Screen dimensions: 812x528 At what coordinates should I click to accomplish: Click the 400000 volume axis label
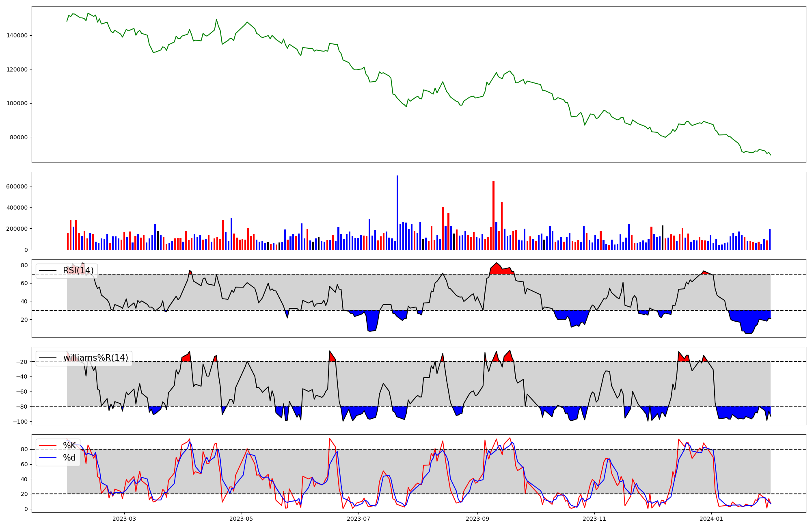click(17, 208)
